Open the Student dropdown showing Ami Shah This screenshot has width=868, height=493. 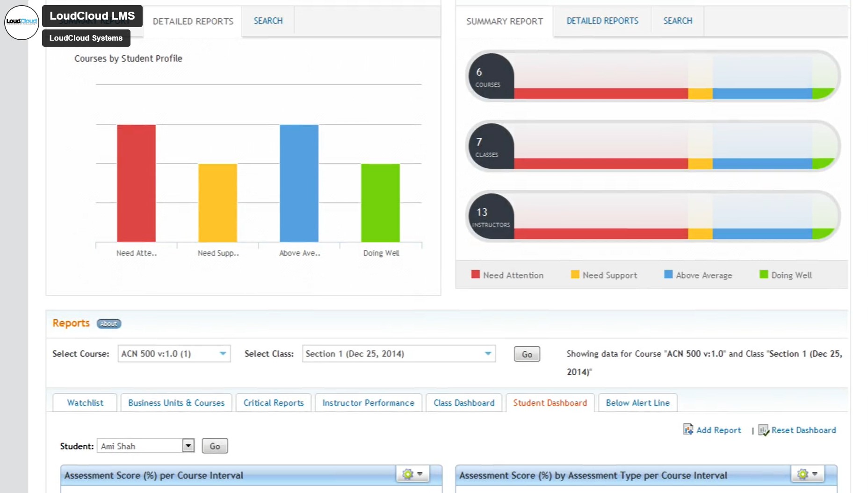point(188,446)
